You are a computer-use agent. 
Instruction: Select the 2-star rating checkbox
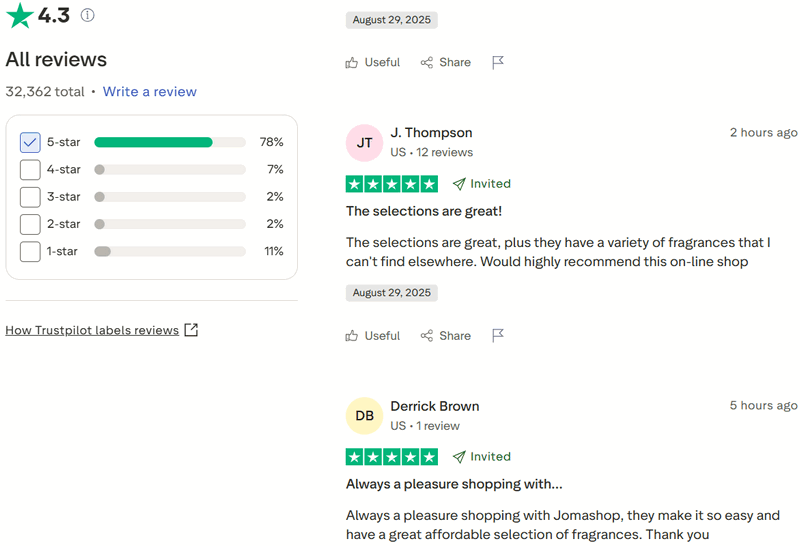(30, 224)
